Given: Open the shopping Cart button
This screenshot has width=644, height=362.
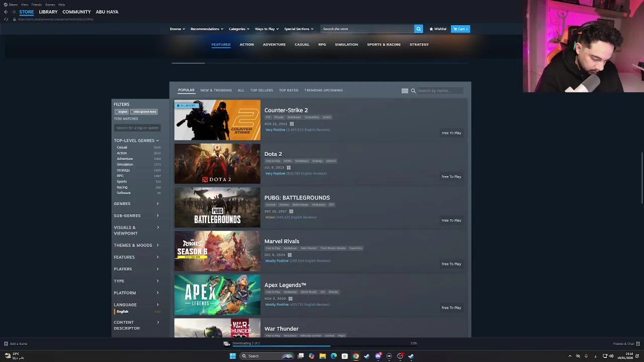Looking at the screenshot, I should (460, 29).
